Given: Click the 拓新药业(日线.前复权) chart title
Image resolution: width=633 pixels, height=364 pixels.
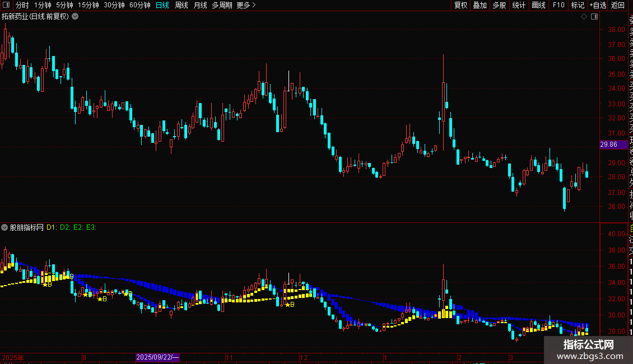Looking at the screenshot, I should [x=35, y=17].
